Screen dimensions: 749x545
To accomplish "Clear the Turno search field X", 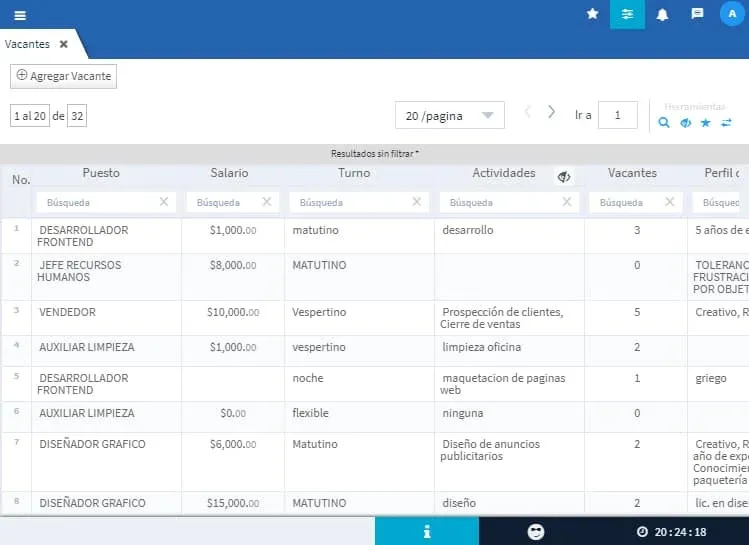I will (x=417, y=202).
